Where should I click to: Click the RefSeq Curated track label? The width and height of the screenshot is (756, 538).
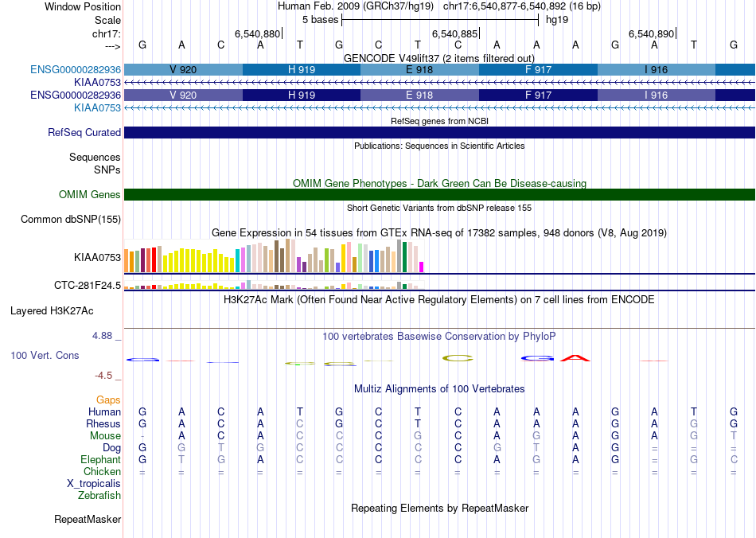84,133
